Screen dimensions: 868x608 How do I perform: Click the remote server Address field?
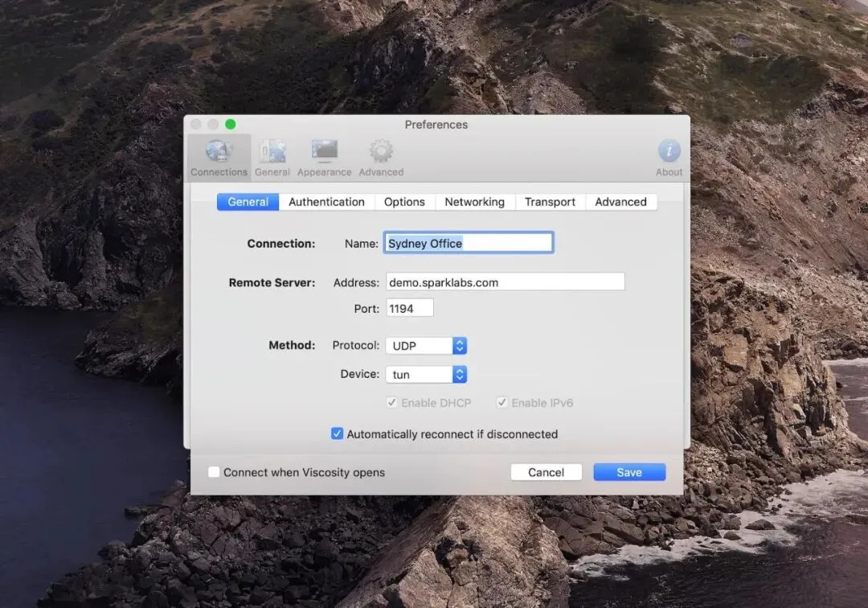click(506, 281)
